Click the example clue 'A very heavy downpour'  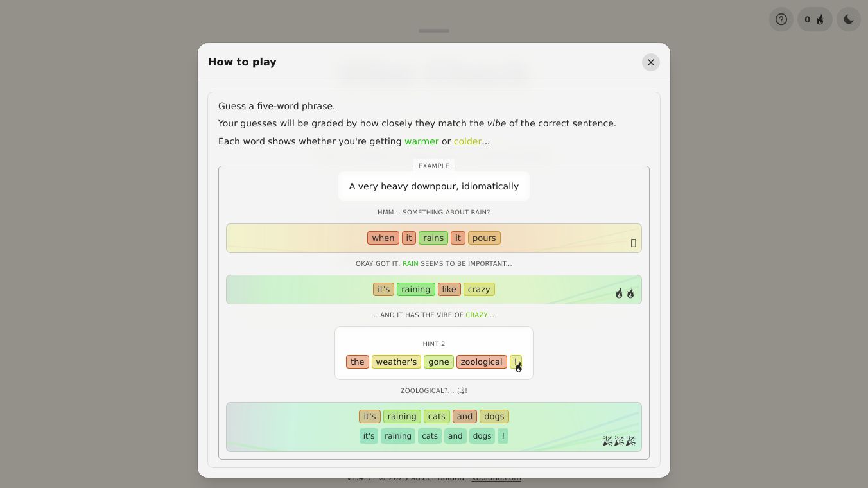[434, 186]
